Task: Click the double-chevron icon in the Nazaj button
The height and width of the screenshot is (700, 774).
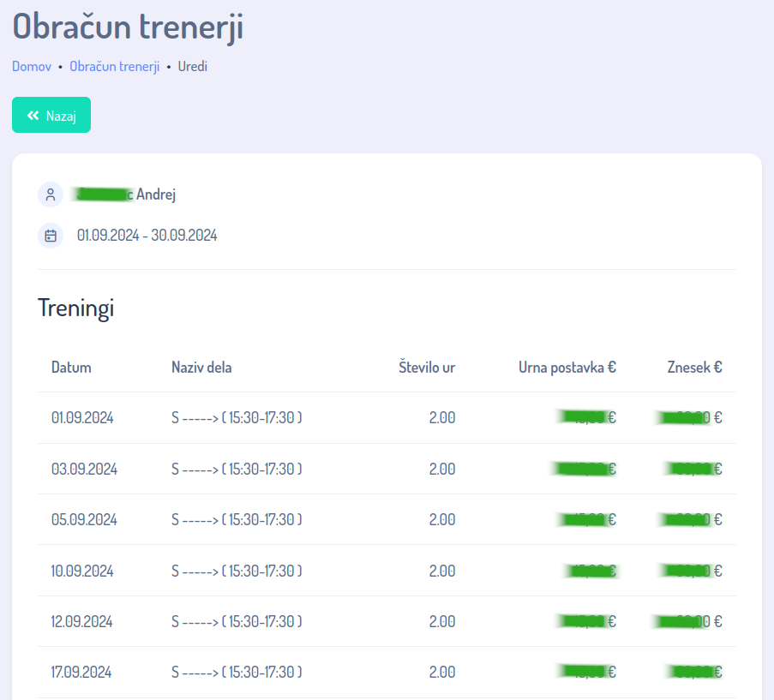Action: tap(33, 116)
